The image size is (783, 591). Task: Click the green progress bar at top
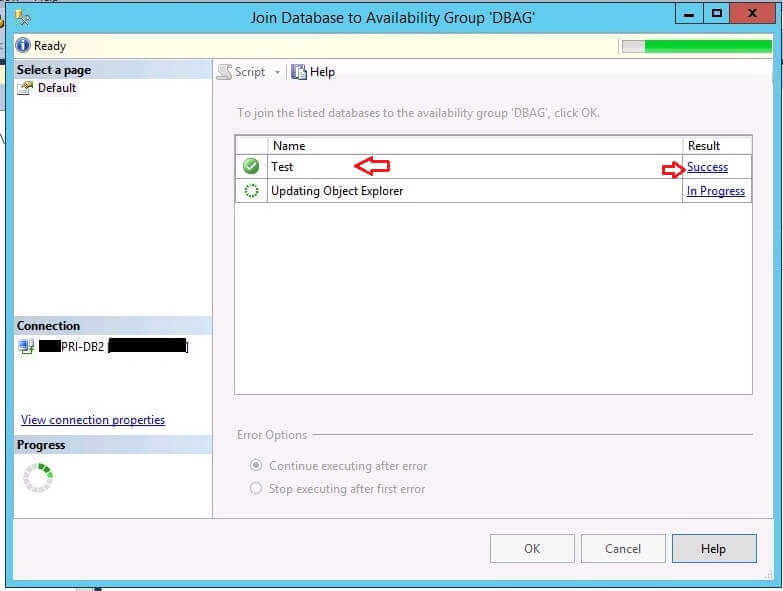coord(697,46)
